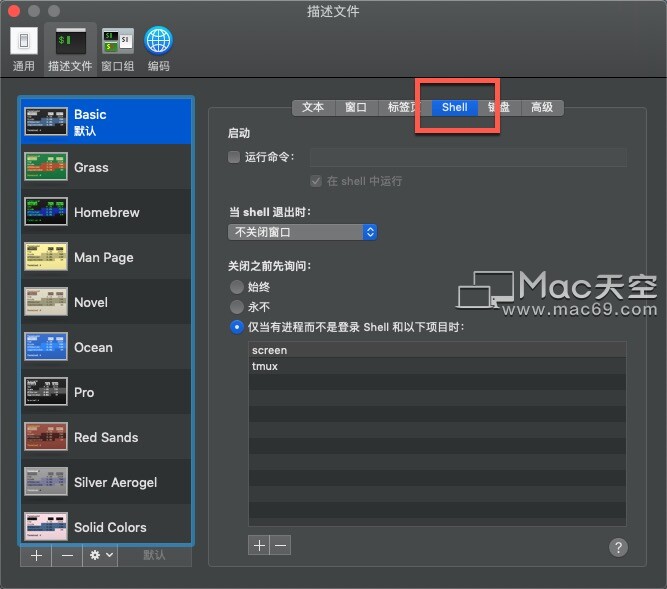This screenshot has height=589, width=667.
Task: Switch to the 文本 tab
Action: pos(314,108)
